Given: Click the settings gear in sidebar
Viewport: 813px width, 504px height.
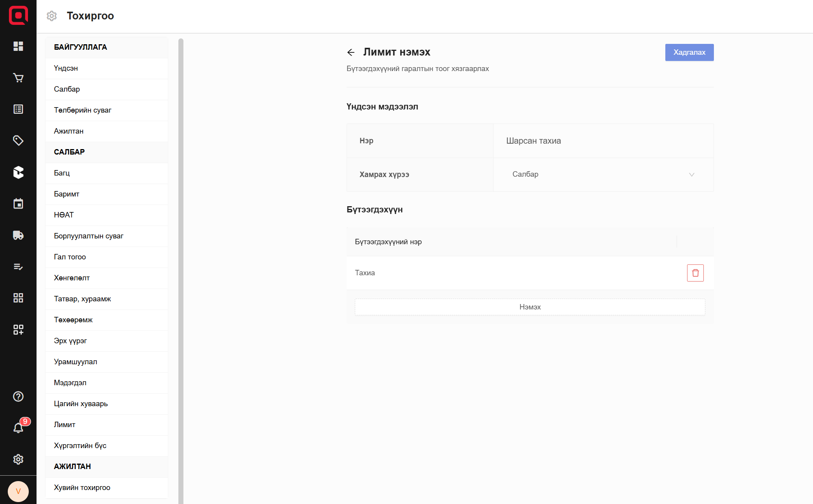Looking at the screenshot, I should (18, 459).
